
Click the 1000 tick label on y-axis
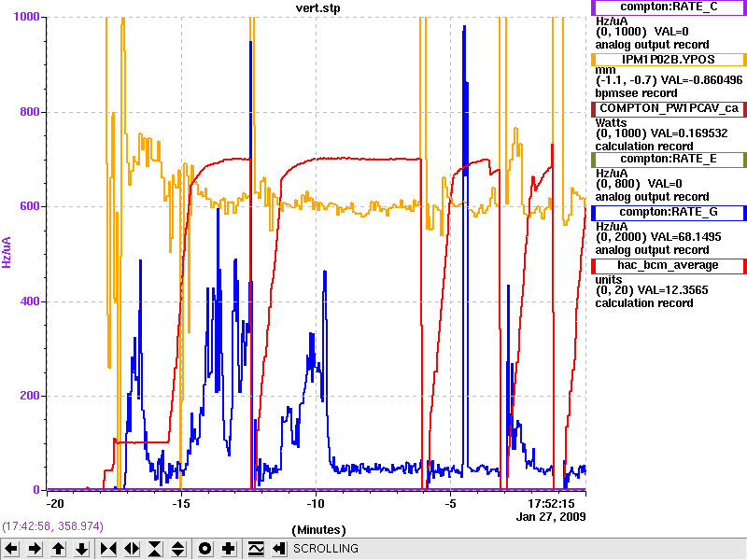27,17
